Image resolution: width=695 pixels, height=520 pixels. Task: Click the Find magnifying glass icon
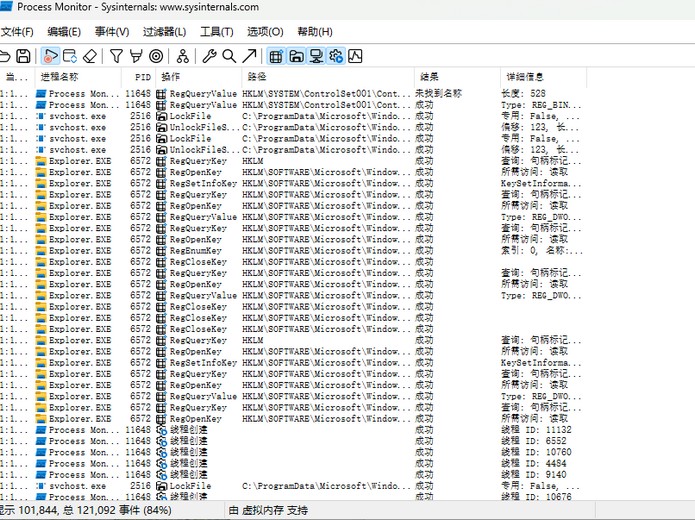pyautogui.click(x=229, y=56)
